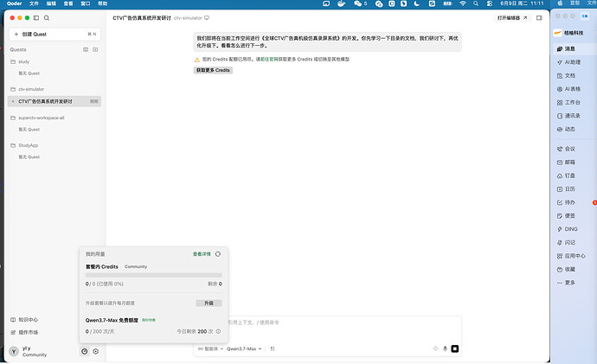Viewport: 597px width, 364px height.
Task: Open 便签 in DingTalk sidebar
Action: [x=567, y=215]
